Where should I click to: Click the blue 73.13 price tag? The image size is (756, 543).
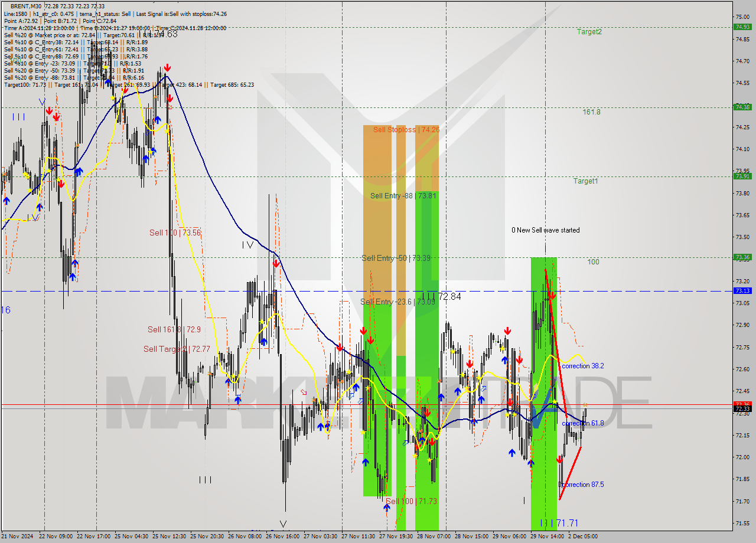click(742, 290)
